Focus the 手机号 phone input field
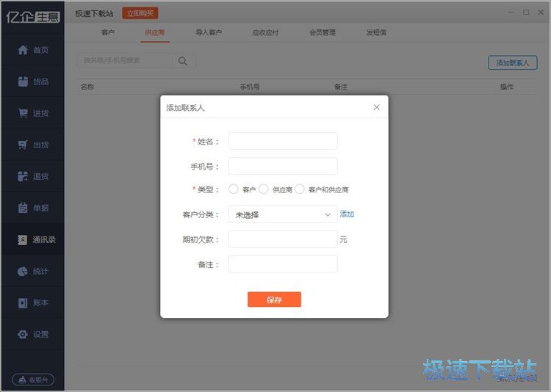Screen dimensions: 551x392 283,166
